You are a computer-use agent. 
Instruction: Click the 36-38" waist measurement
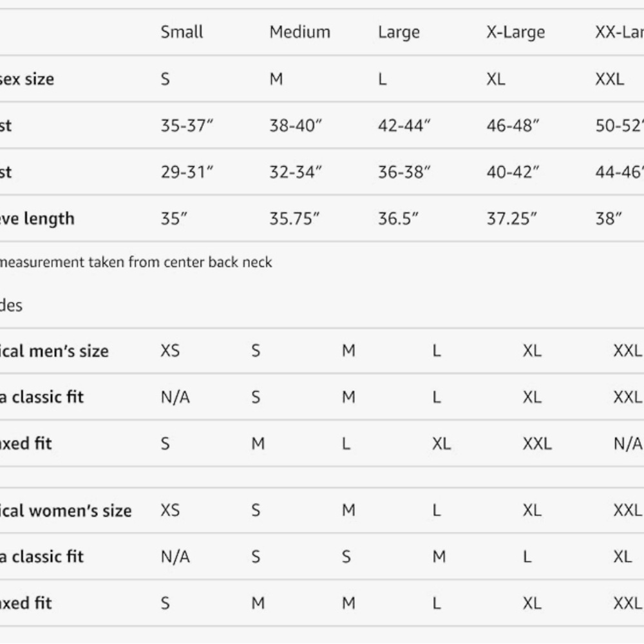point(404,172)
